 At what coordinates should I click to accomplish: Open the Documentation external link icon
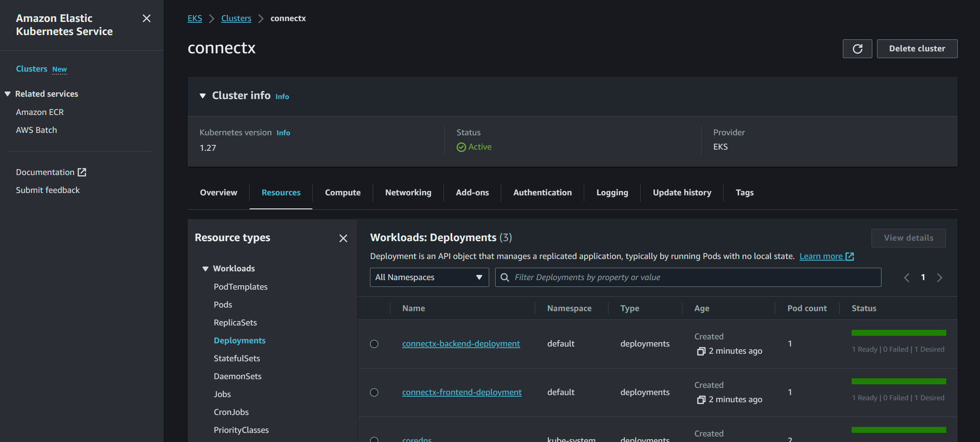[82, 172]
